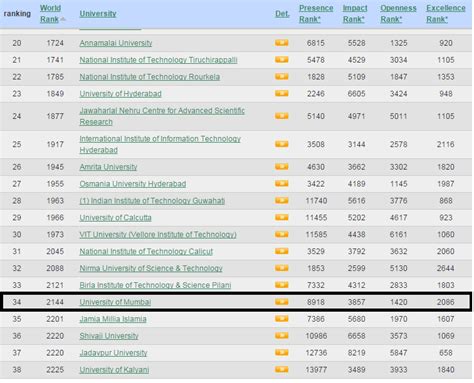Screen dimensions: 474x383
Task: Open VIT University (Vellore Institute of Technology) link
Action: [158, 235]
